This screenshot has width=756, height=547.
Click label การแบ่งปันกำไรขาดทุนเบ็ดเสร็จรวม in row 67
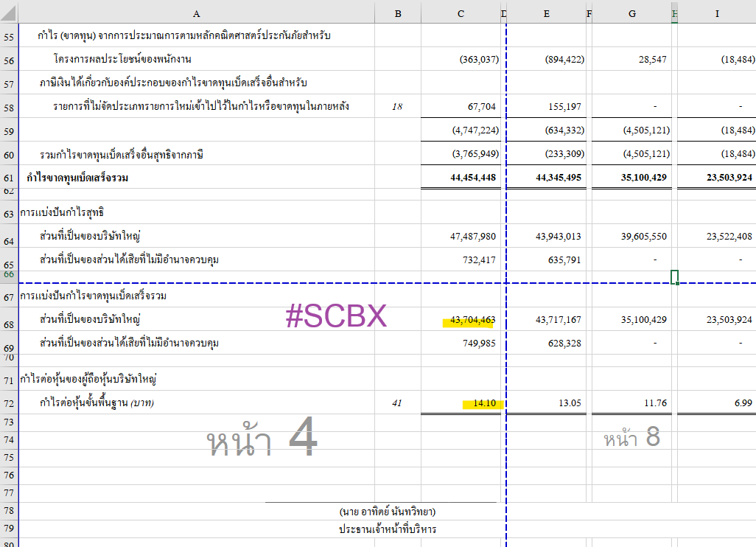[x=93, y=296]
